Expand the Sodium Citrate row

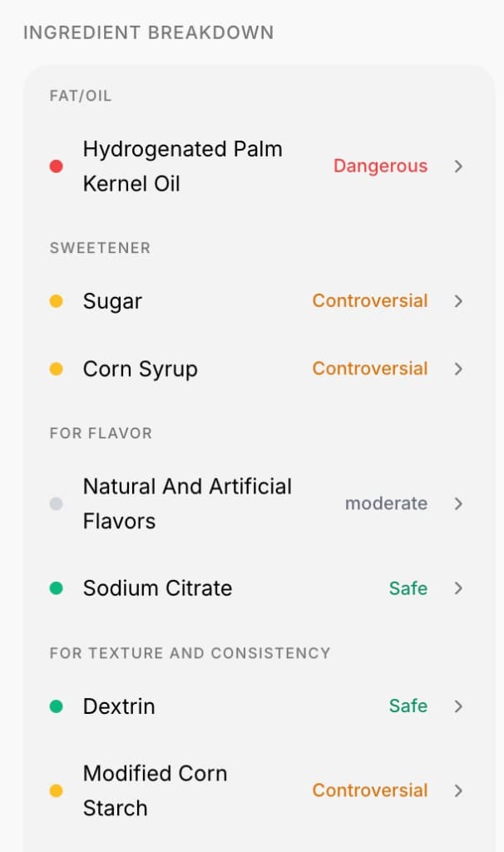coord(458,588)
